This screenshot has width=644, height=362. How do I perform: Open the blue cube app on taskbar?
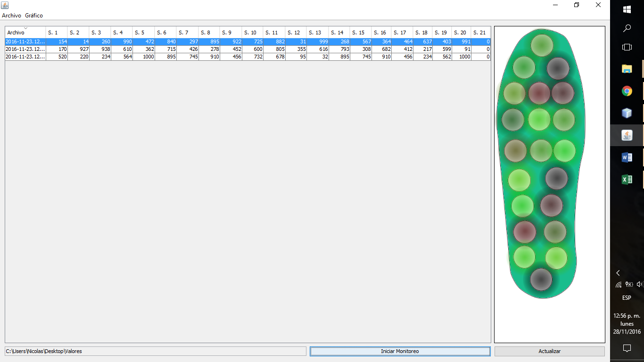tap(627, 113)
